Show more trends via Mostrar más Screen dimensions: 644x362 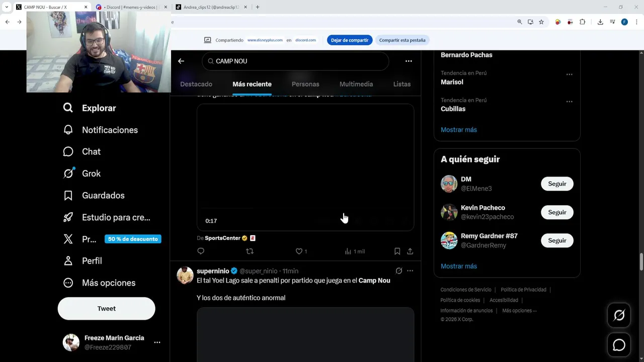click(459, 130)
